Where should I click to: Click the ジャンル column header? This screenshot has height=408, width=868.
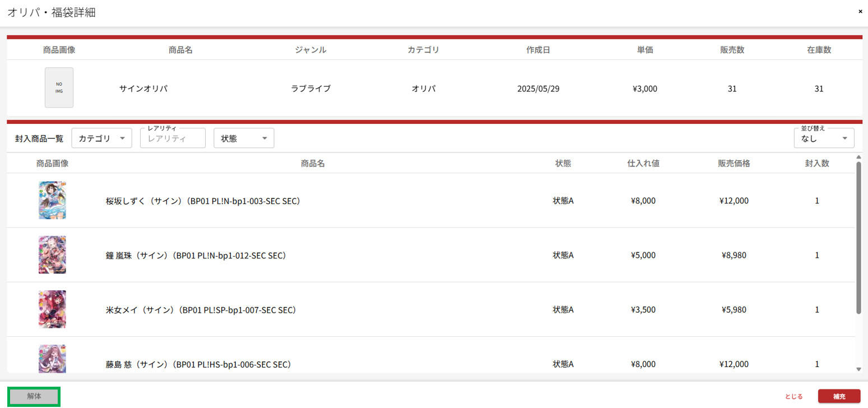pos(310,50)
